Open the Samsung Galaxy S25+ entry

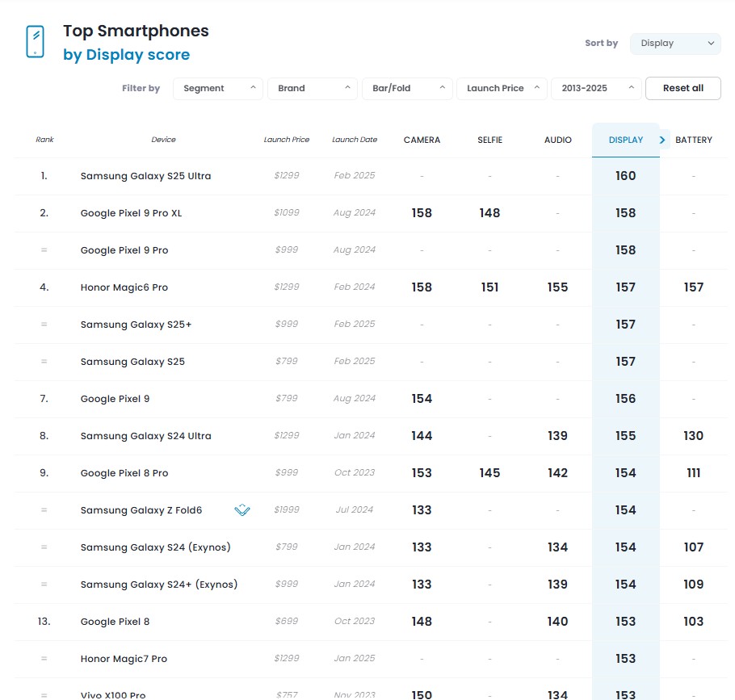(136, 325)
